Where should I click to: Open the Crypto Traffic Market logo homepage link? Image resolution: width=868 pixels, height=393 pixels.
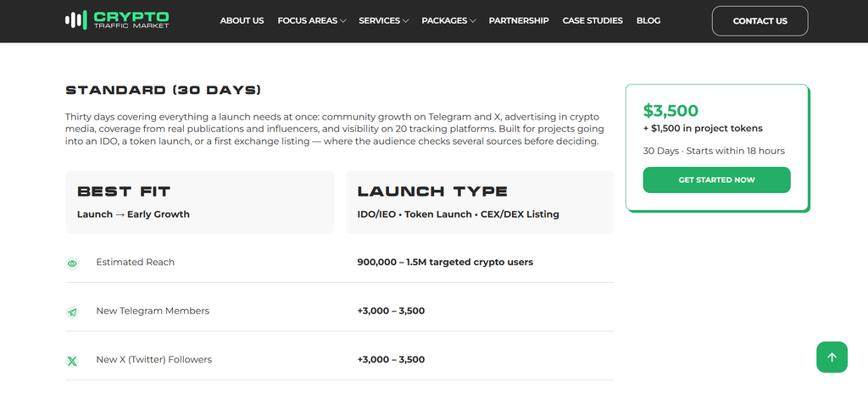(117, 20)
